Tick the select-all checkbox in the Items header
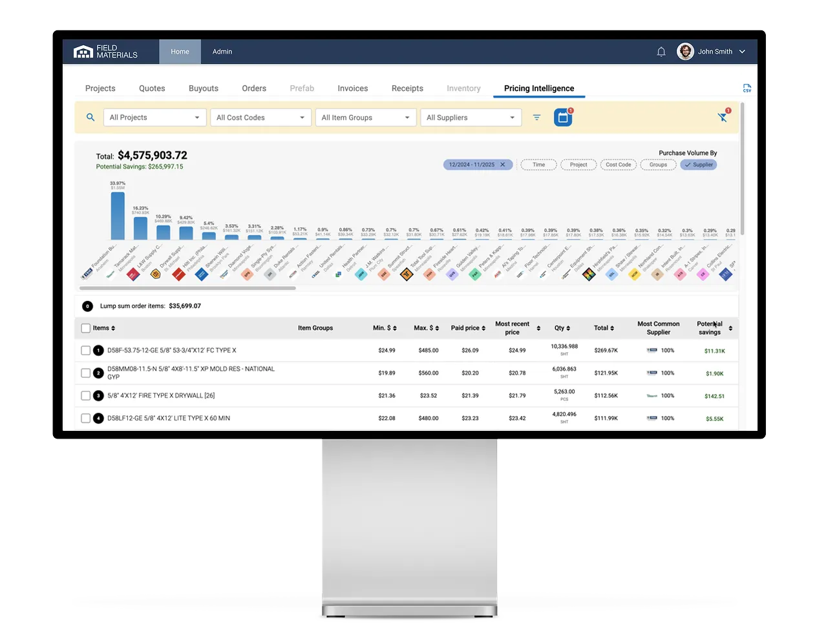This screenshot has height=644, width=817. click(85, 327)
